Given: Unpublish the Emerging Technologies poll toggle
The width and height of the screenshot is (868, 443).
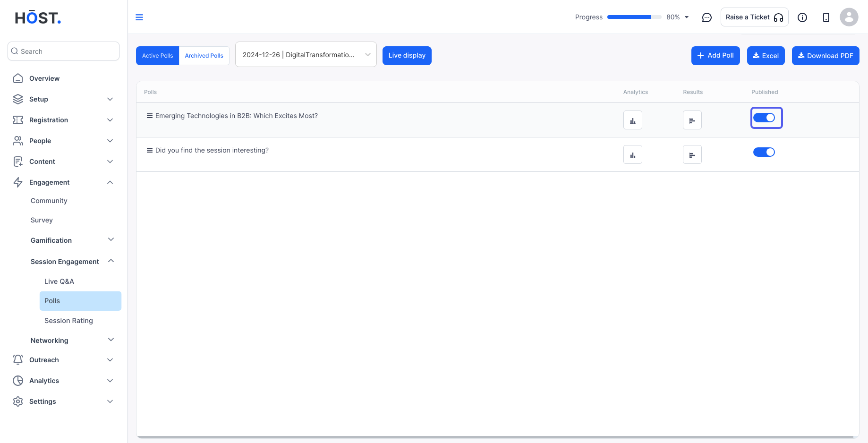Looking at the screenshot, I should pyautogui.click(x=764, y=118).
